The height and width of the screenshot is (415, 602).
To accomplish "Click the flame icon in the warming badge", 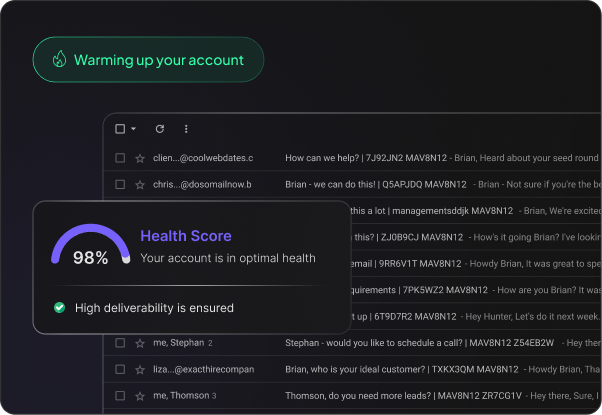I will (58, 60).
